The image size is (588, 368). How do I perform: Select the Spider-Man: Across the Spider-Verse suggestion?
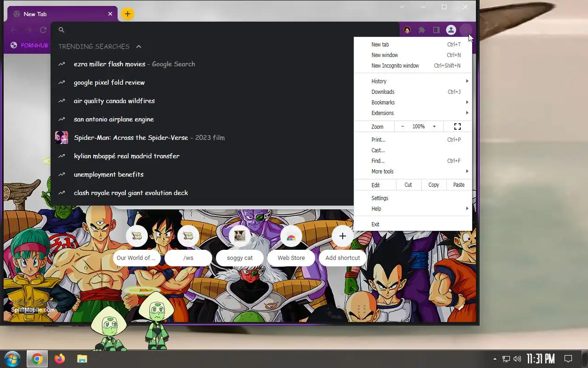pos(202,138)
